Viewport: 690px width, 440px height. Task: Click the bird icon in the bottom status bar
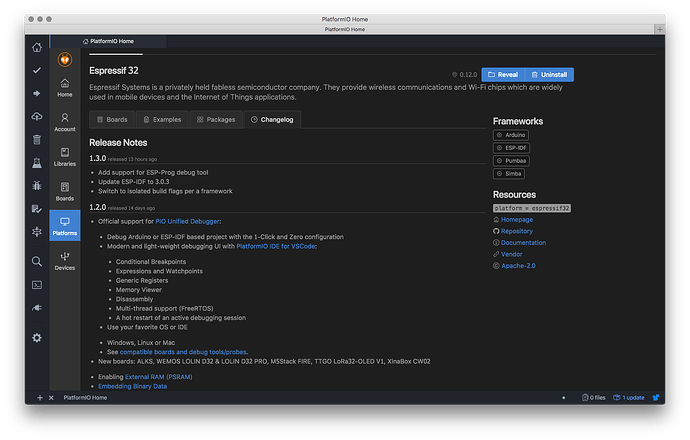coord(656,398)
